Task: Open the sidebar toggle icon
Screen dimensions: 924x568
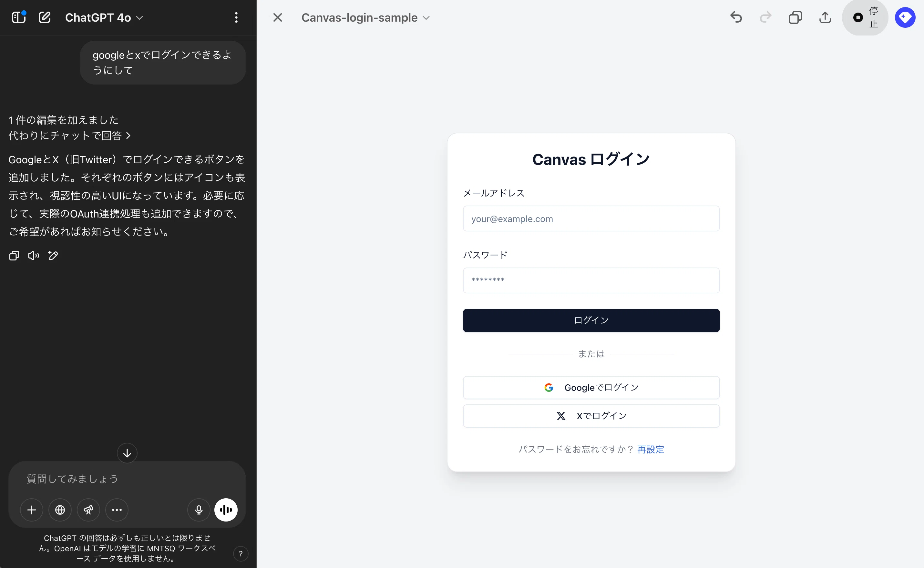Action: (x=19, y=17)
